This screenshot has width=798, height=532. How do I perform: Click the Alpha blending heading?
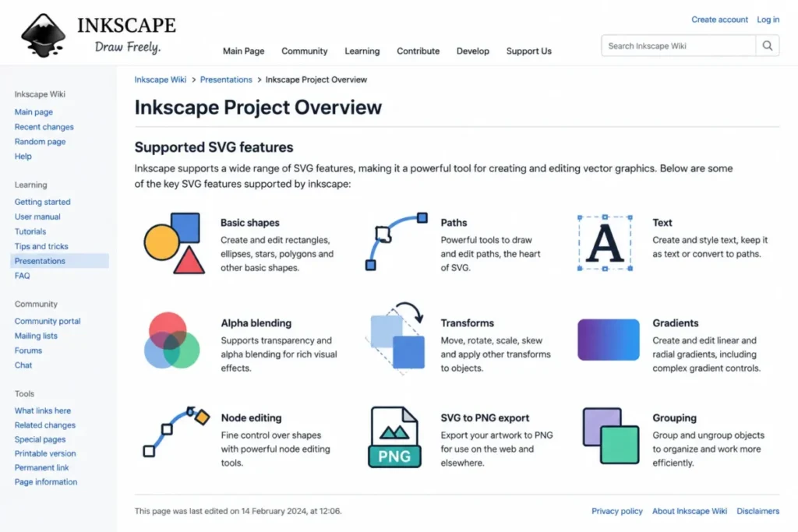[x=256, y=323]
